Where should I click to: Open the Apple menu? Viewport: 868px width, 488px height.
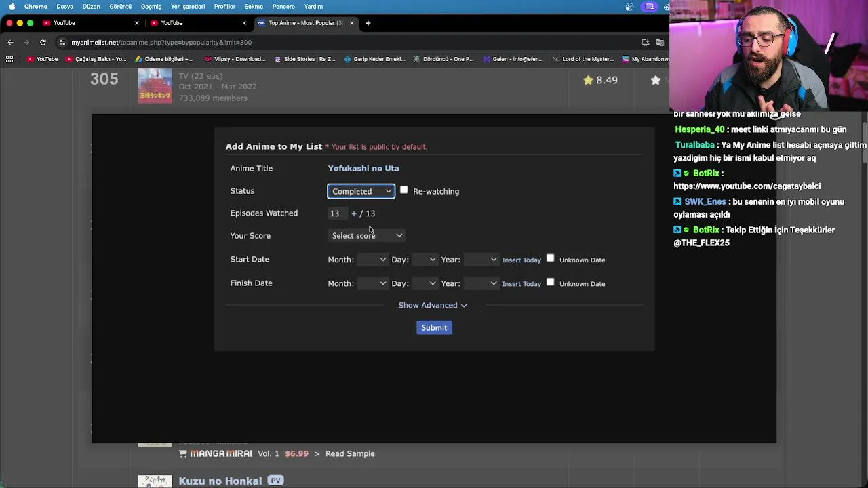[12, 7]
